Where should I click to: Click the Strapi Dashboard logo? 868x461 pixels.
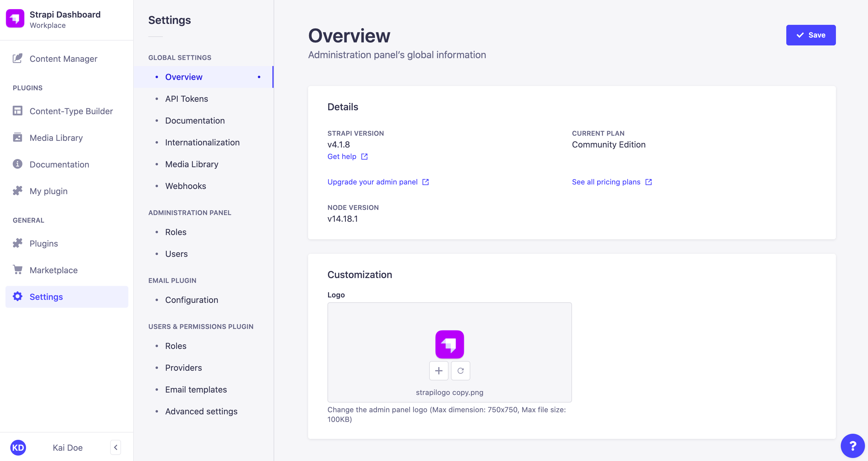(x=15, y=19)
